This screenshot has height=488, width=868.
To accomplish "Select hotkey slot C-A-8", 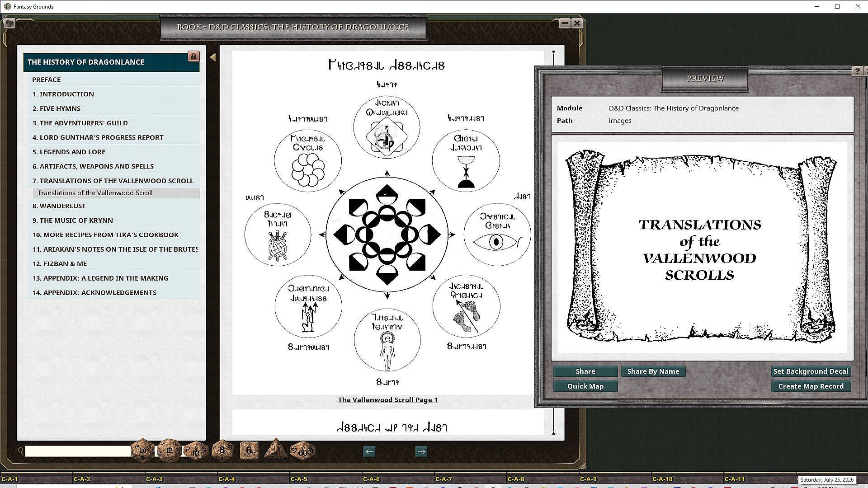I will click(542, 479).
